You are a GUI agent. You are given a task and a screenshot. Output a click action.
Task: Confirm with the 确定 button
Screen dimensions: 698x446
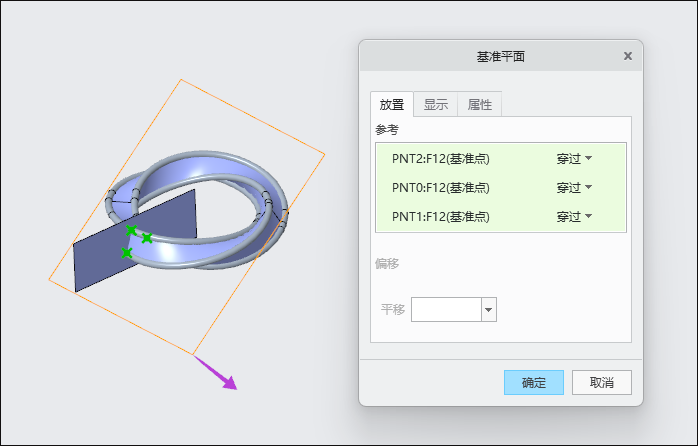coord(534,382)
